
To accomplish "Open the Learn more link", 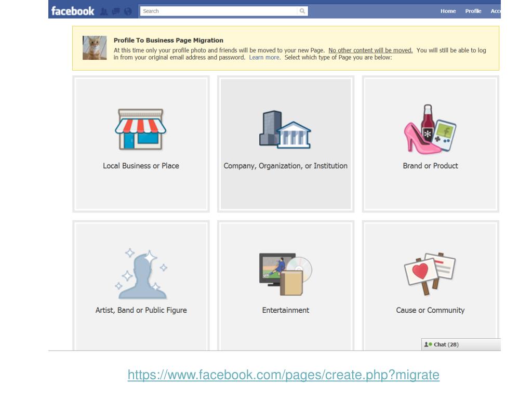I will tap(264, 57).
